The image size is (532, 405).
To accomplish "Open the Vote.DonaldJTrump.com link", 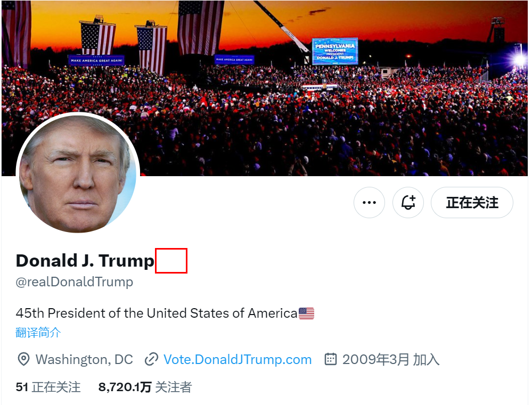I will (x=238, y=360).
